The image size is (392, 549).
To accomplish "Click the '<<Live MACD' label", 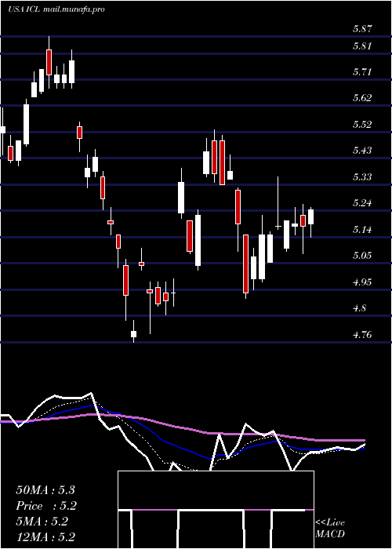I will point(330,529).
